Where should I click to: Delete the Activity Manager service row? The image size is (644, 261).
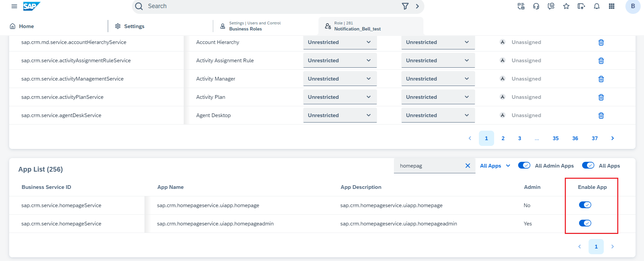coord(601,79)
